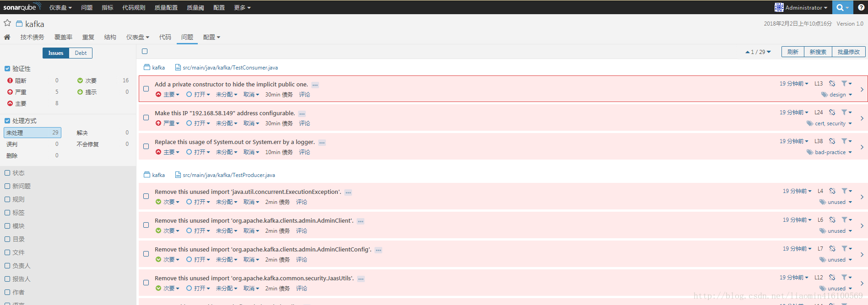Open assignee 未分配 dropdown on System.out issue
Viewport: 868px width, 305px height.
click(x=227, y=152)
